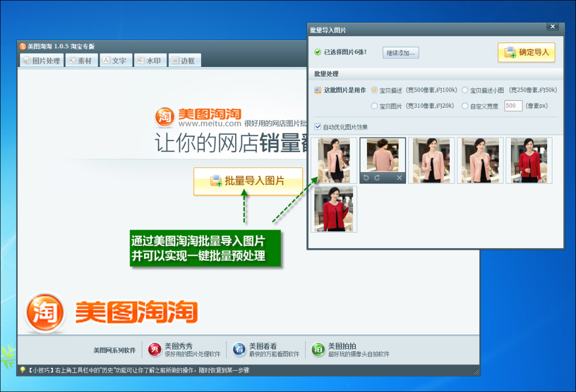The width and height of the screenshot is (576, 392).
Task: Click the www.meitu.com link
Action: click(x=210, y=124)
